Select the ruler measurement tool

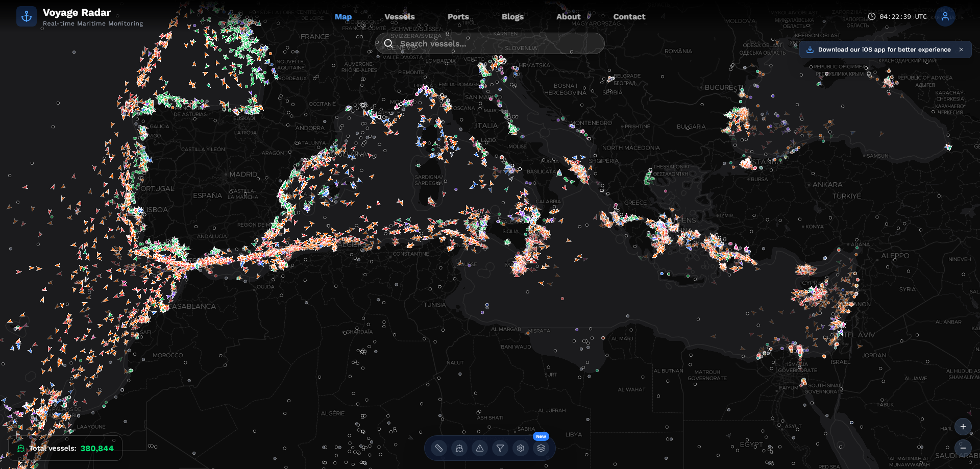tap(439, 448)
